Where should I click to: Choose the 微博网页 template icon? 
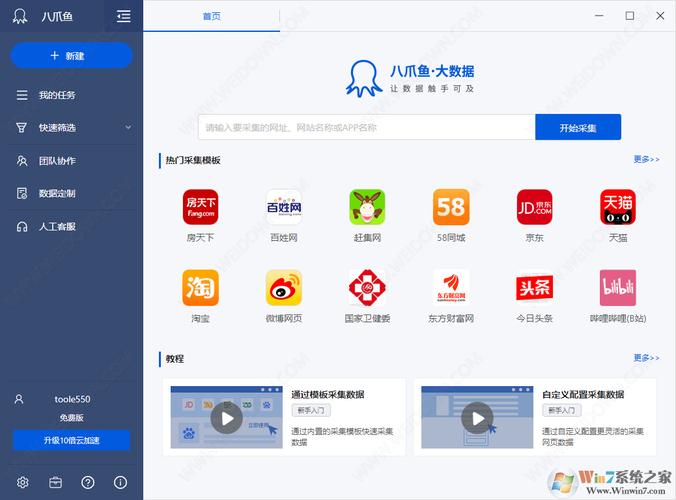click(284, 288)
